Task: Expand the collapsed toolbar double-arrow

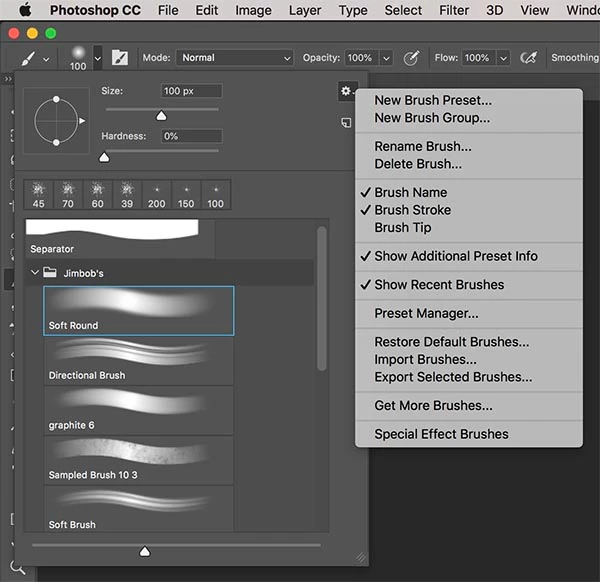Action: 8,79
